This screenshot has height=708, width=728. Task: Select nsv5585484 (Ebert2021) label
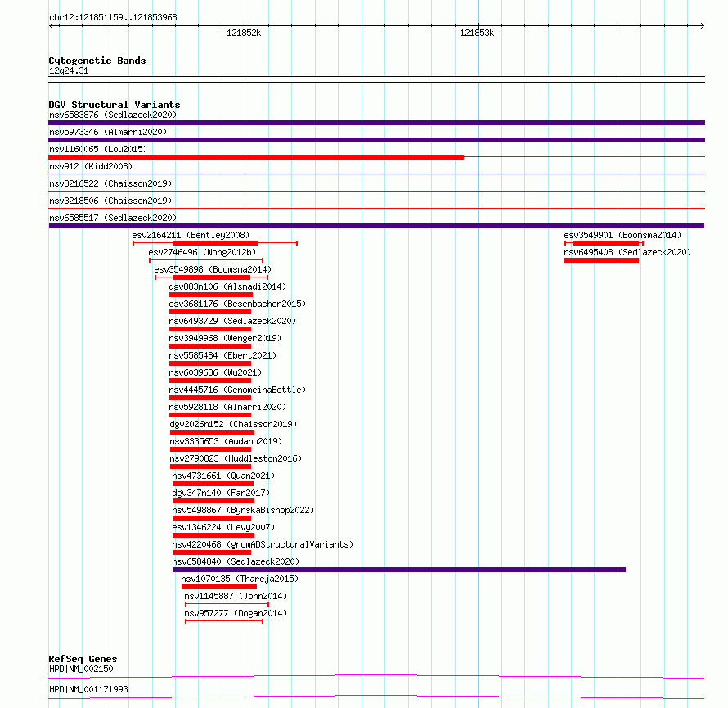pyautogui.click(x=222, y=355)
